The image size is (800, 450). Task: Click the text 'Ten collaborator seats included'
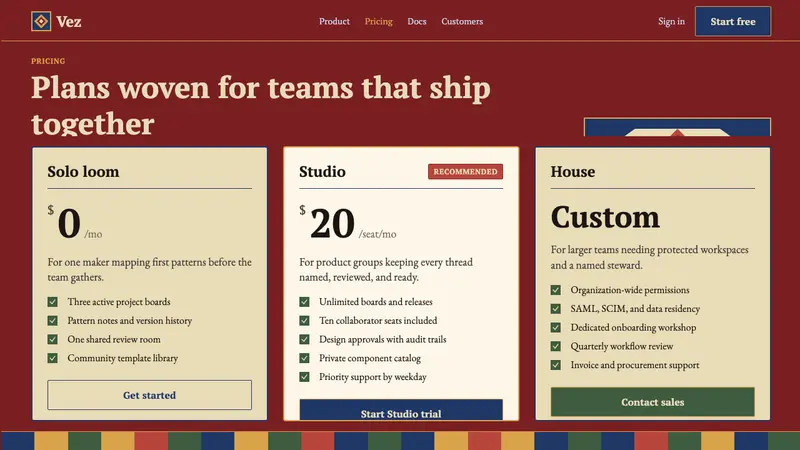378,320
